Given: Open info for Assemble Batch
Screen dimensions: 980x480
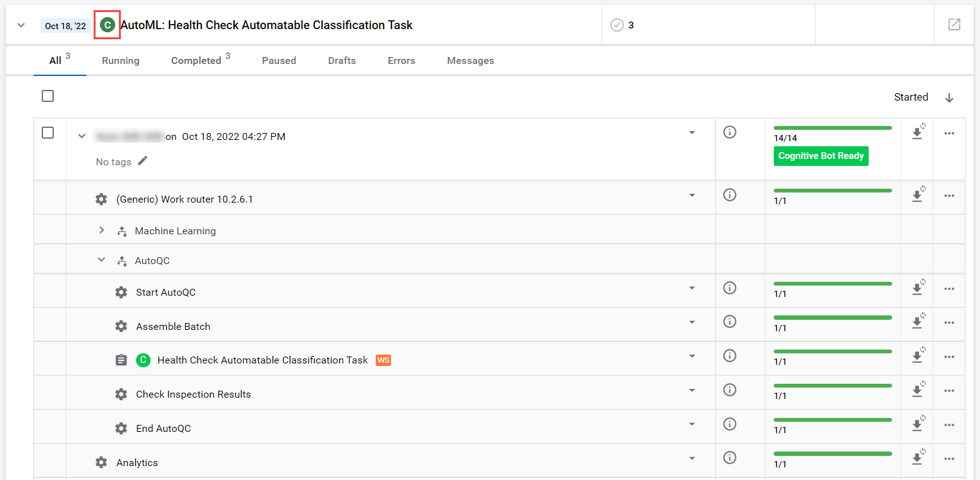Looking at the screenshot, I should coord(729,322).
